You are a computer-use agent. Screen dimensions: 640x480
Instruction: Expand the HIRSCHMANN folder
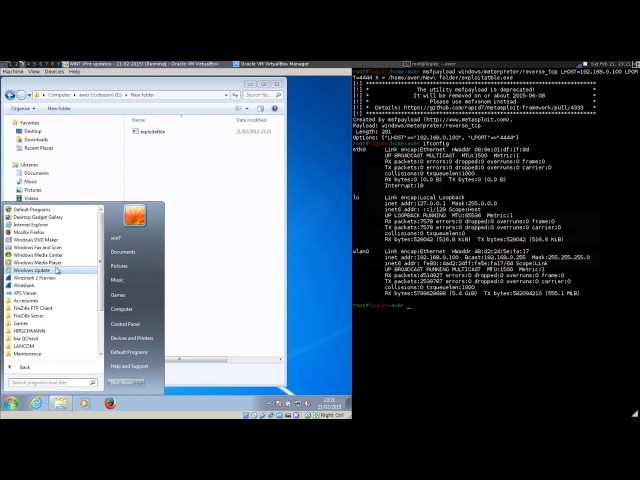[x=29, y=331]
